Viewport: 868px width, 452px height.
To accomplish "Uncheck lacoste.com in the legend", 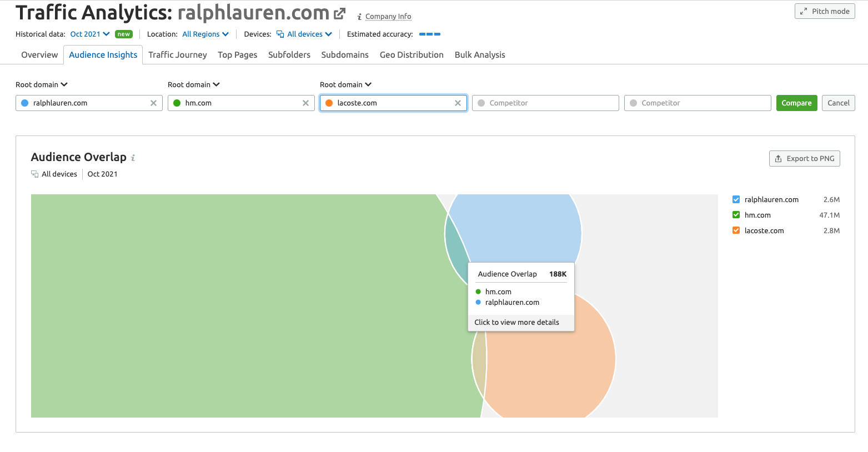I will (736, 230).
